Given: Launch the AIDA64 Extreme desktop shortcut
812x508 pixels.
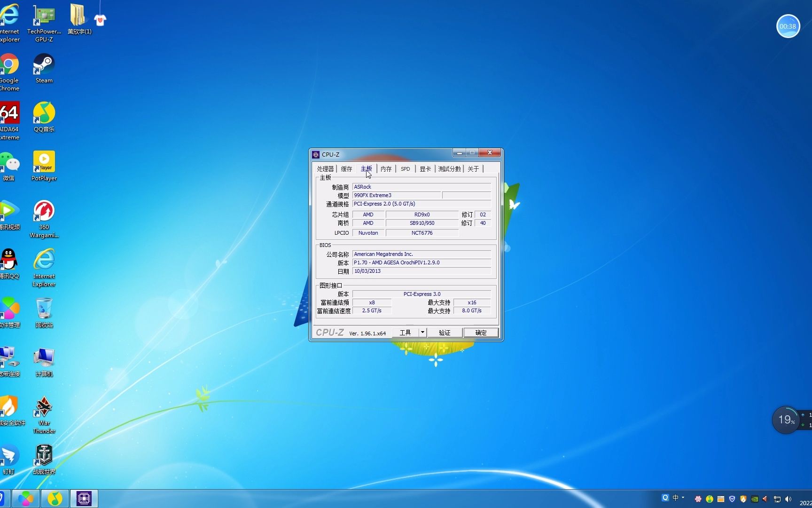Looking at the screenshot, I should pyautogui.click(x=9, y=121).
